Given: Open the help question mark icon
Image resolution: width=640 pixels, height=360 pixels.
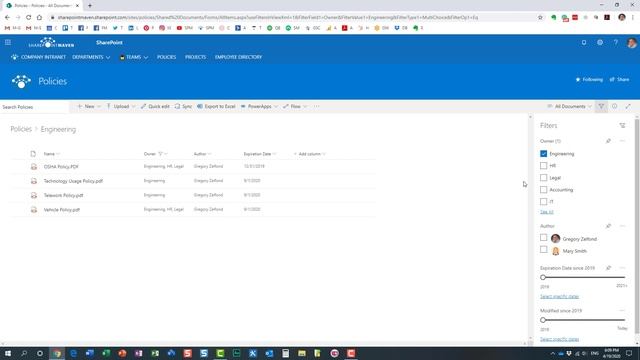Looking at the screenshot, I should click(616, 42).
